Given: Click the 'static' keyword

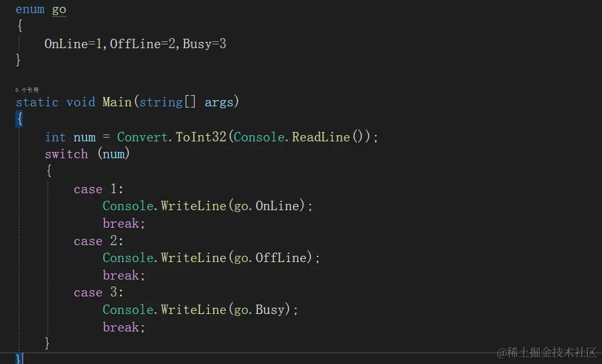Looking at the screenshot, I should 37,102.
